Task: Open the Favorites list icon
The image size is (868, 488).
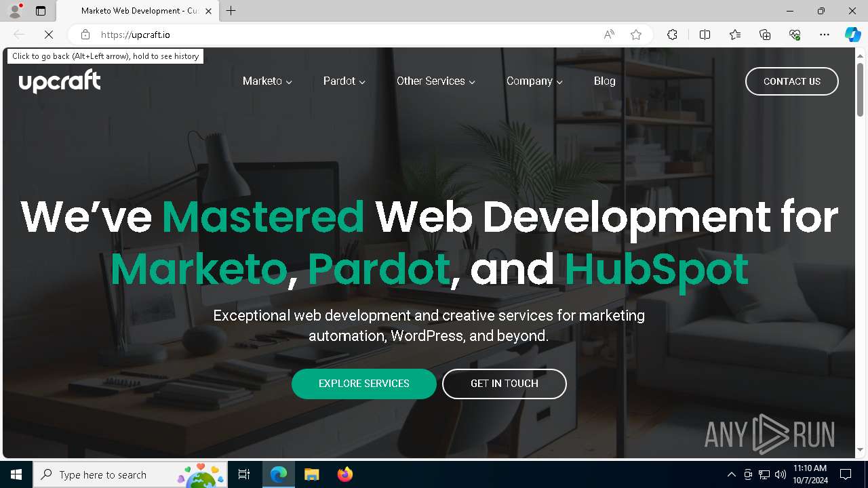Action: tap(735, 35)
